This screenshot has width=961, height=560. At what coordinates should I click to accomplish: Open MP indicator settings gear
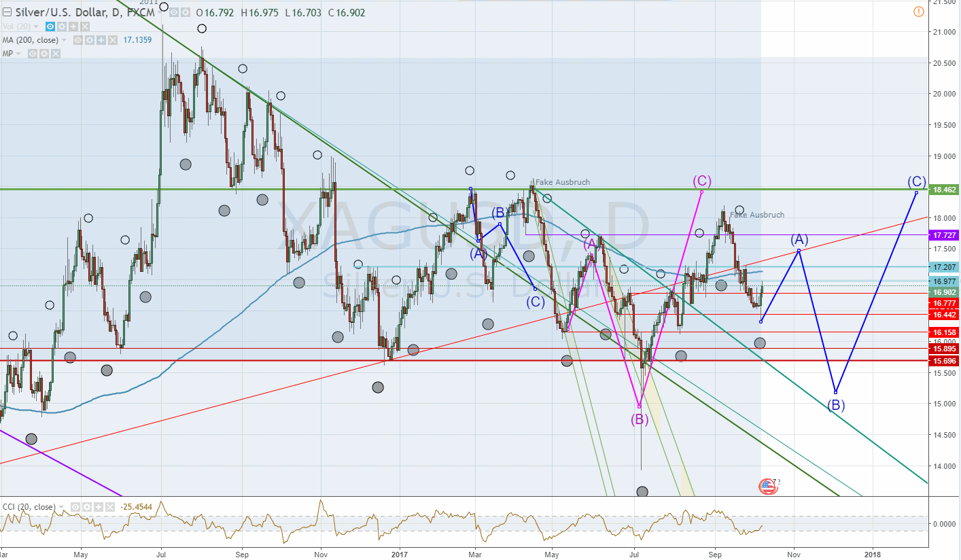pos(43,54)
